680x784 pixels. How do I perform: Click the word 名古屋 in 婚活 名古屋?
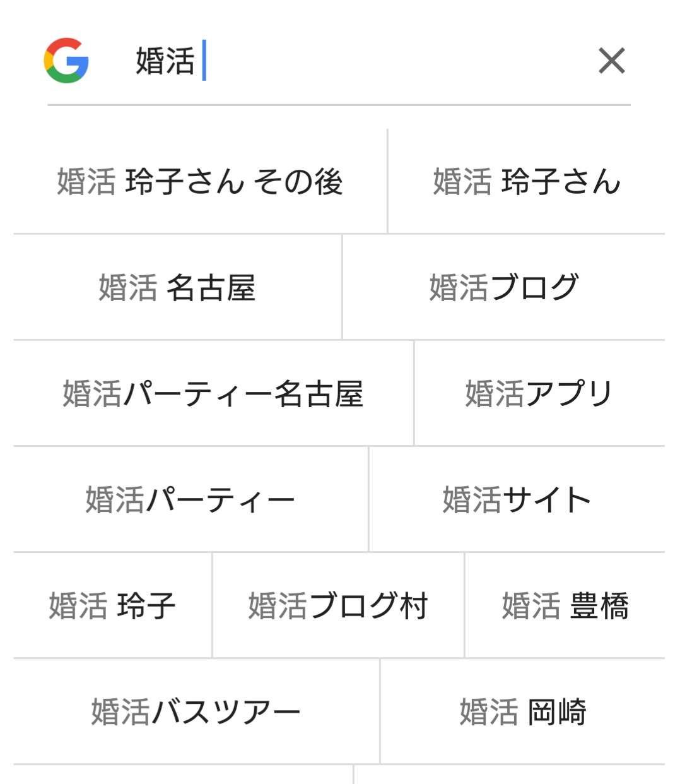click(x=211, y=288)
